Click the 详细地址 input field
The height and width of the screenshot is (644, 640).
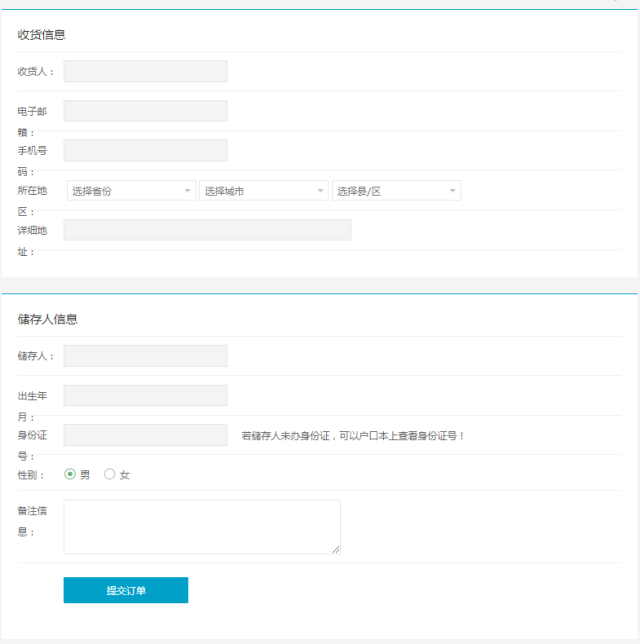tap(207, 230)
